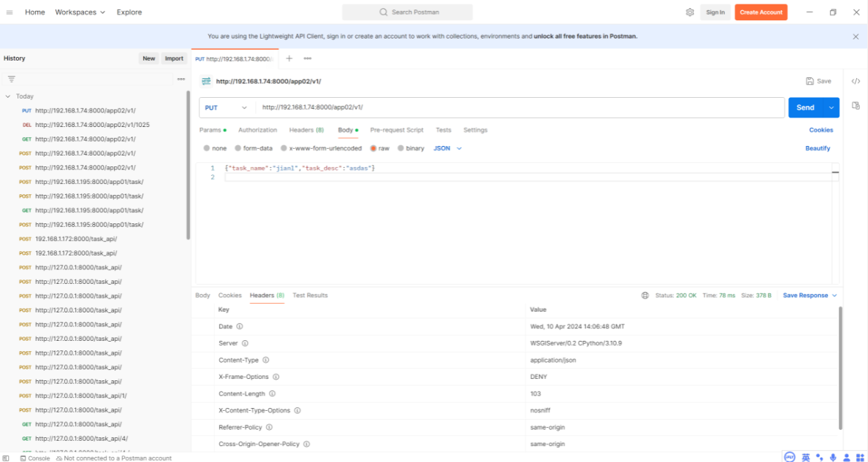868x462 pixels.
Task: Click the Search Postman box
Action: coord(408,12)
